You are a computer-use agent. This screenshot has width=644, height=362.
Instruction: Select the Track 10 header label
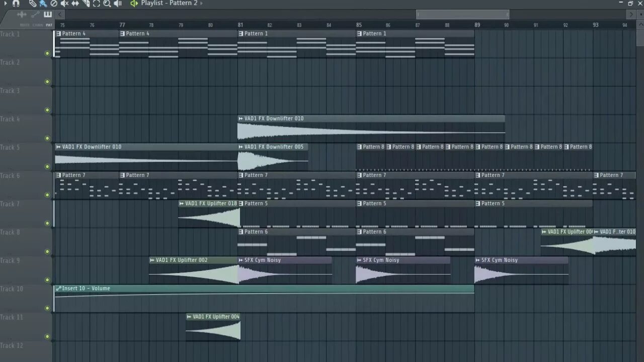click(12, 289)
